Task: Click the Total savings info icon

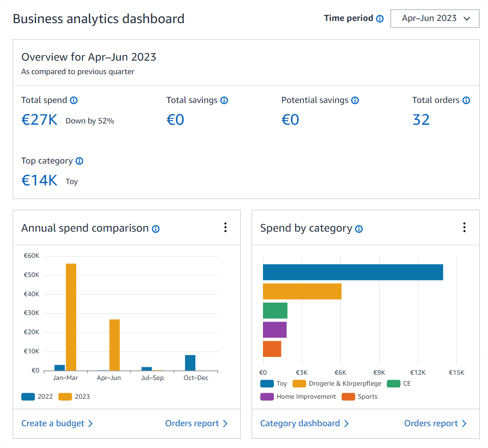Action: click(224, 100)
